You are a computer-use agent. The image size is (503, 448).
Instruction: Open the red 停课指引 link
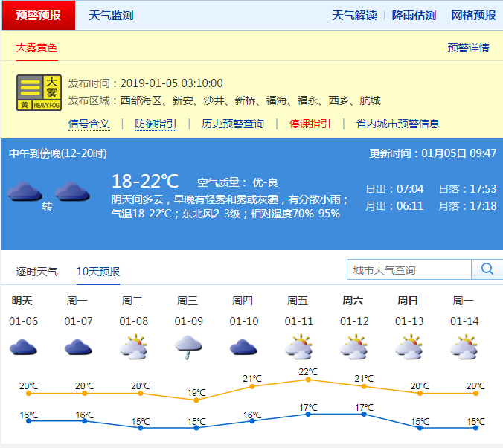point(310,124)
